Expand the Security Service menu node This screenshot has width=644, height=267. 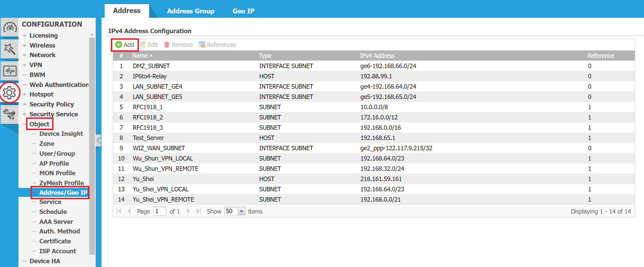[24, 114]
